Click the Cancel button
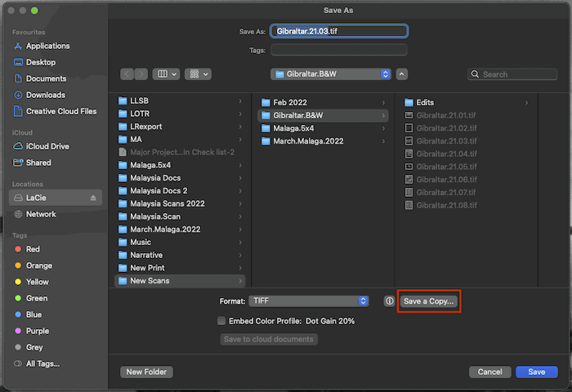572x392 pixels. click(x=489, y=372)
